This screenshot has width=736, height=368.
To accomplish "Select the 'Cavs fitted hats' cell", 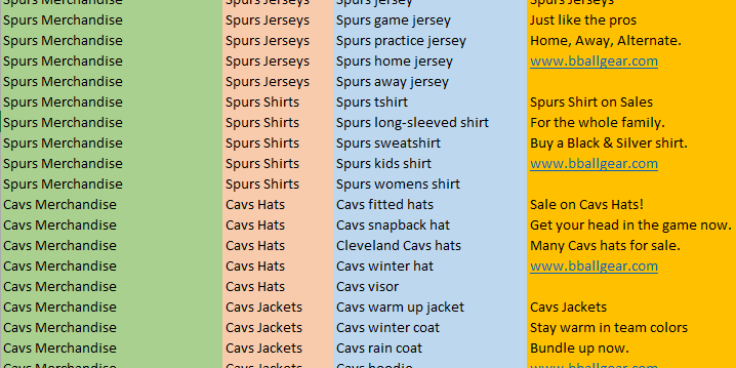I will click(x=430, y=205).
